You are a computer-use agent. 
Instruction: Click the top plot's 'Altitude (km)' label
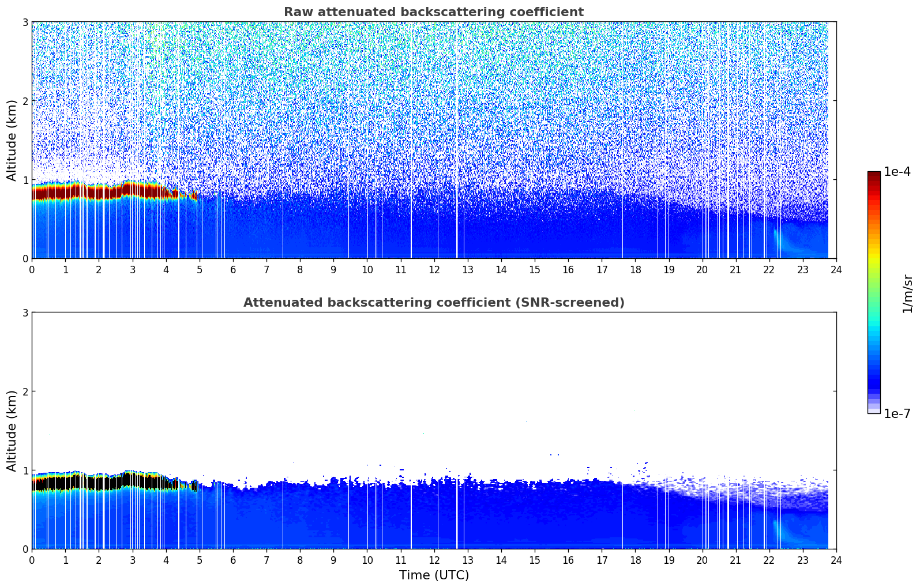click(12, 140)
